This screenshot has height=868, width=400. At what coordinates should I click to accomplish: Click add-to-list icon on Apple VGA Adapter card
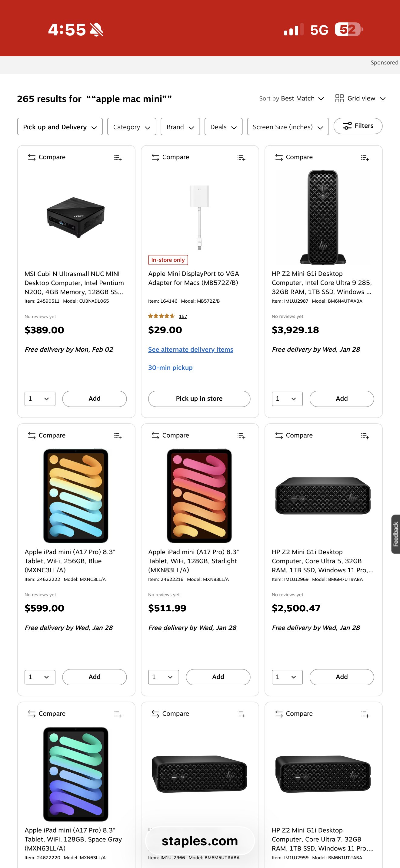tap(241, 158)
